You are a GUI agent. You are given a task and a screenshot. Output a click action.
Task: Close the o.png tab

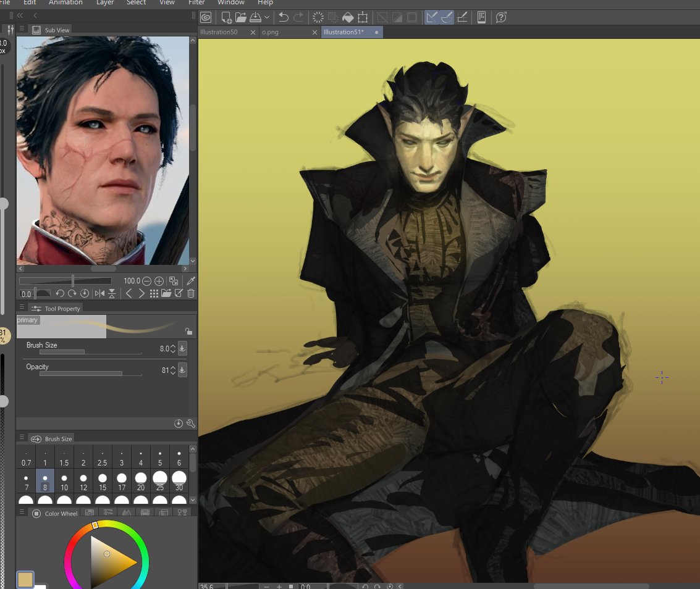click(x=314, y=32)
